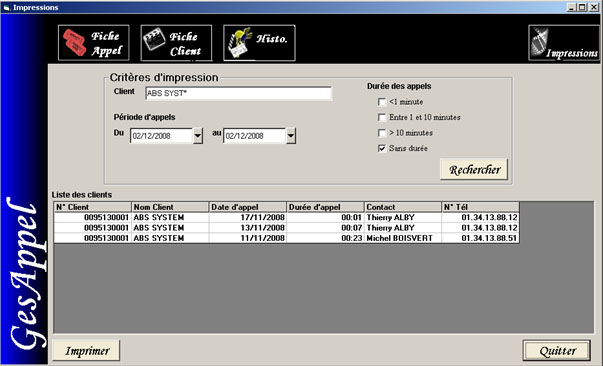Expand the Du date dropdown arrow
The width and height of the screenshot is (603, 366).
198,136
